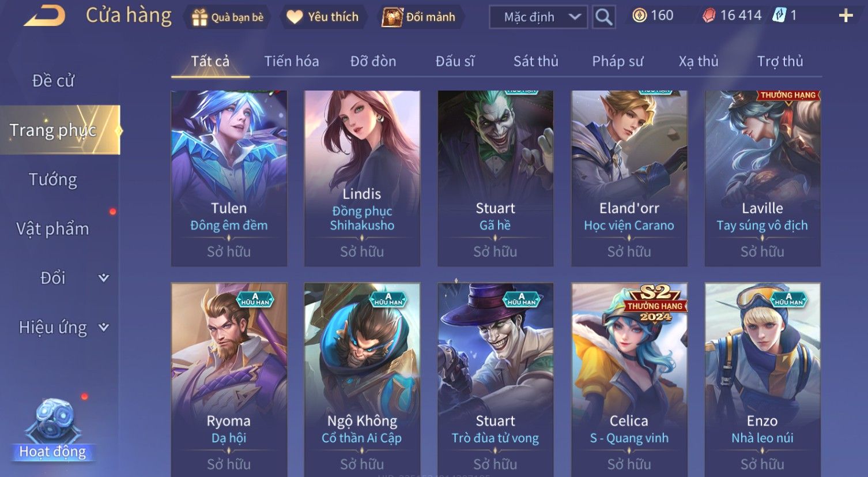Click the golden back arrow icon
Image resolution: width=868 pixels, height=477 pixels.
click(x=44, y=16)
